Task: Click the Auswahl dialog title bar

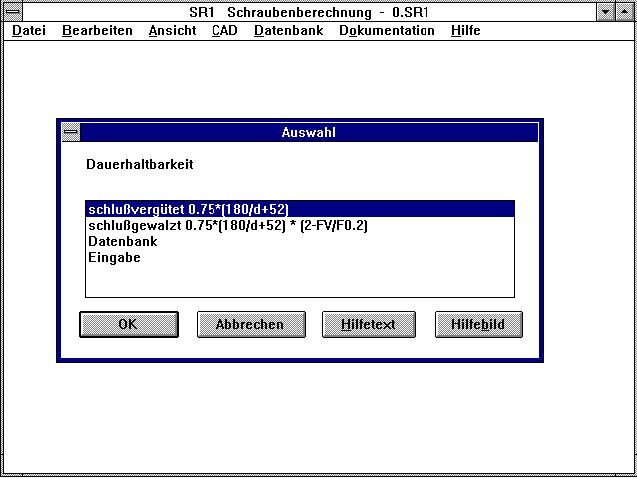Action: [309, 132]
